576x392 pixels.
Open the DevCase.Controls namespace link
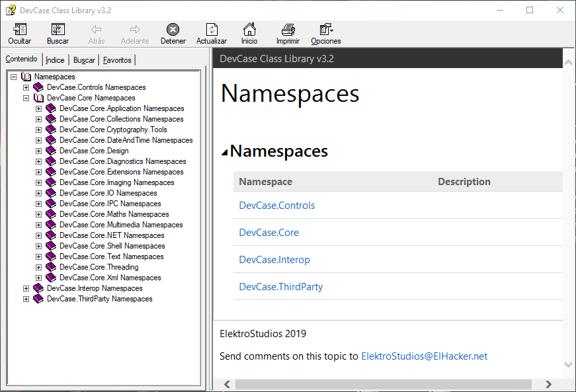tap(276, 205)
